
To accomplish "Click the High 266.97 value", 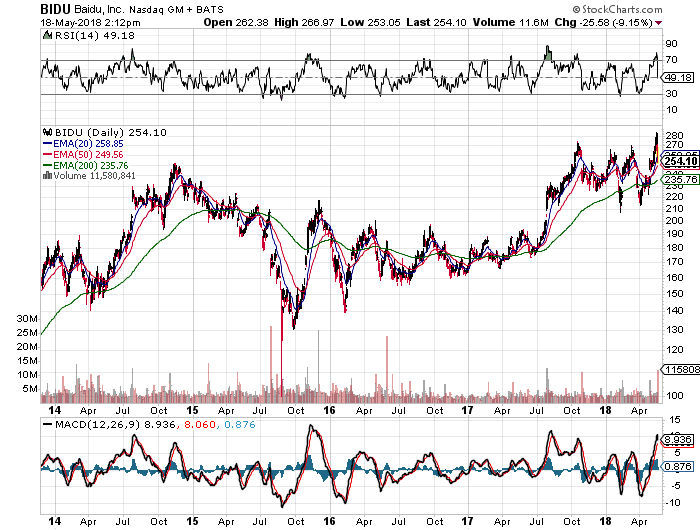I will pos(304,22).
